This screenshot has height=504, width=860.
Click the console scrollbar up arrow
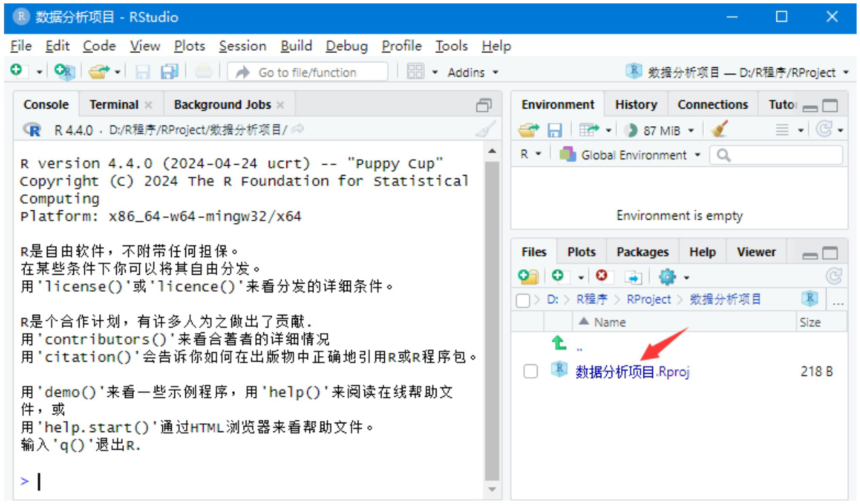[492, 151]
